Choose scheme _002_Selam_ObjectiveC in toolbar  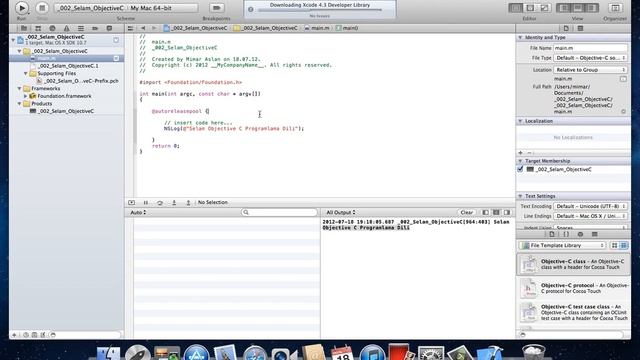coord(91,8)
